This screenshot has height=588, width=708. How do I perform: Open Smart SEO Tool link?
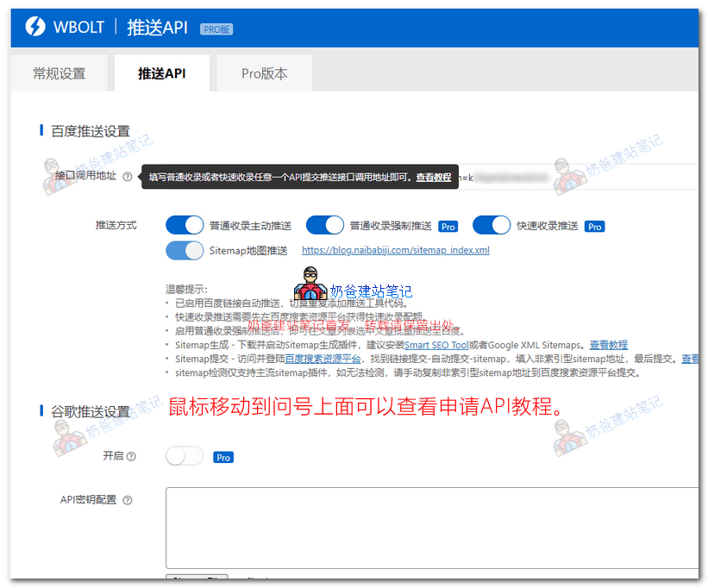click(x=436, y=345)
